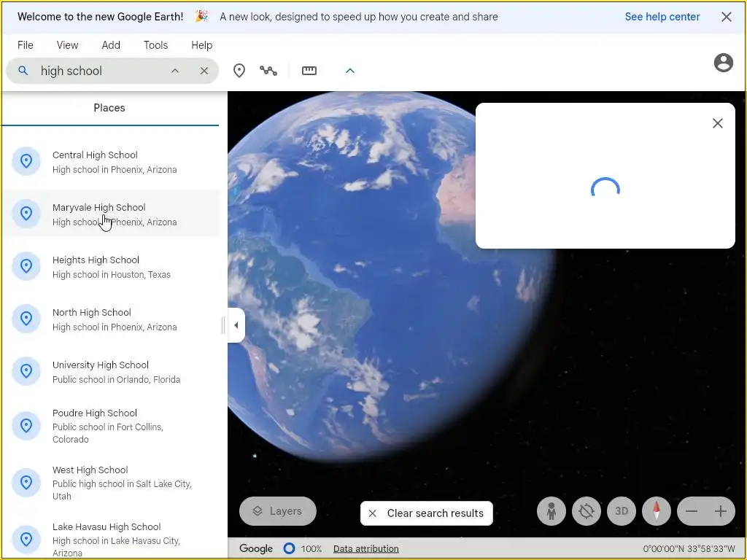Select West High School in Salt Lake City
Image resolution: width=747 pixels, height=560 pixels.
111,483
